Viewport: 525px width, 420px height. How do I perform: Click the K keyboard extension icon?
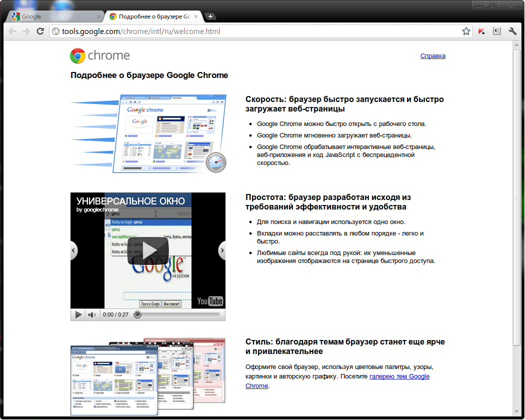496,30
